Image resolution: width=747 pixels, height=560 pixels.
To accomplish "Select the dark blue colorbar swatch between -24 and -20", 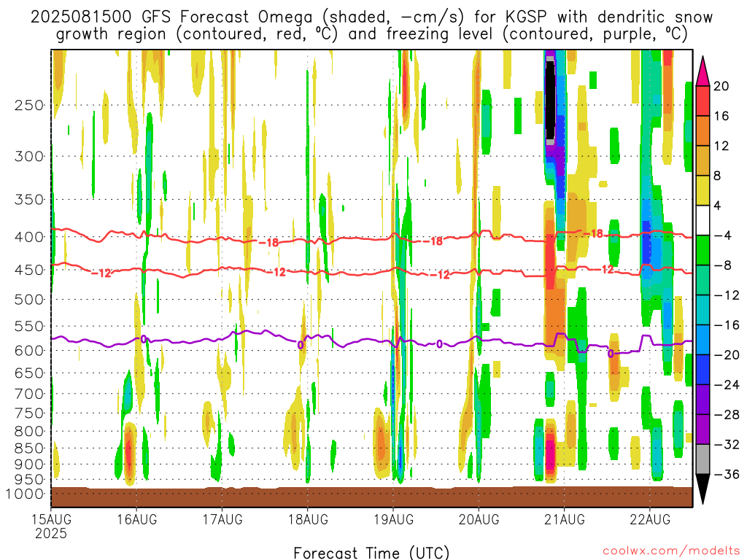I will [x=703, y=370].
